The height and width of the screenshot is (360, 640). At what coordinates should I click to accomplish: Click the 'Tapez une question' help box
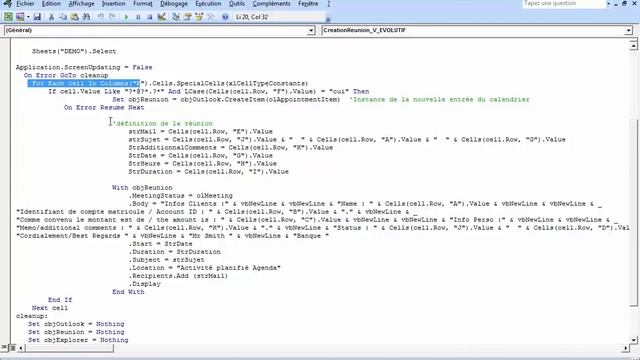point(564,3)
